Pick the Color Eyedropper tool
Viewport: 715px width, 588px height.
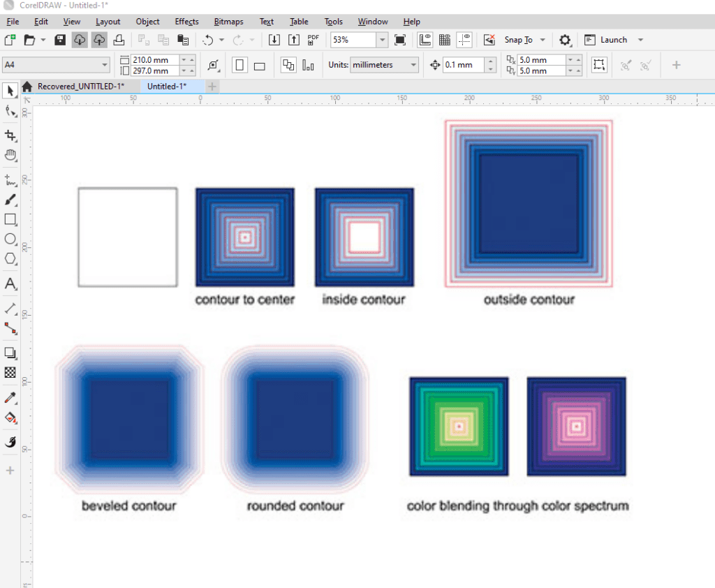click(10, 398)
